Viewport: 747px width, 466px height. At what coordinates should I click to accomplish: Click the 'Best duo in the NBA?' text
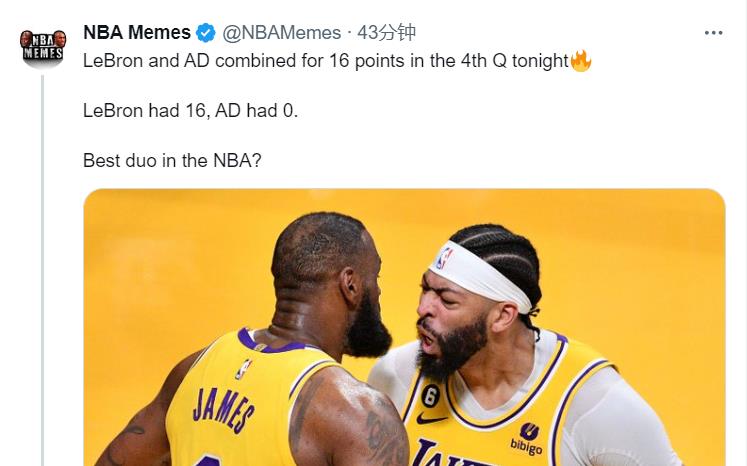[x=172, y=161]
